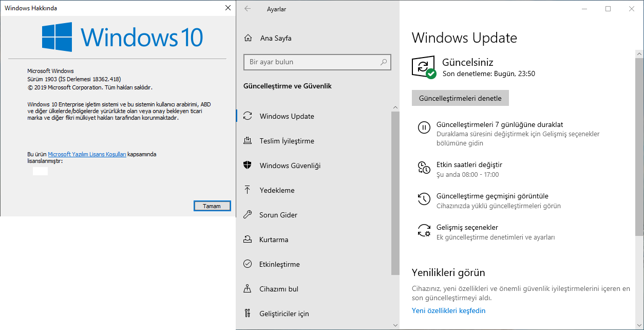Open Kurtarma sidebar entry

(314, 240)
